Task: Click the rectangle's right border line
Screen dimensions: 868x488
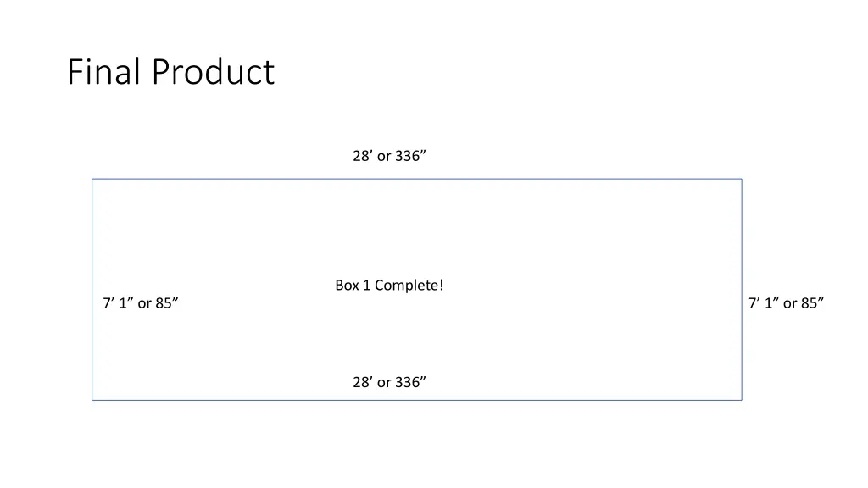Action: coord(742,290)
